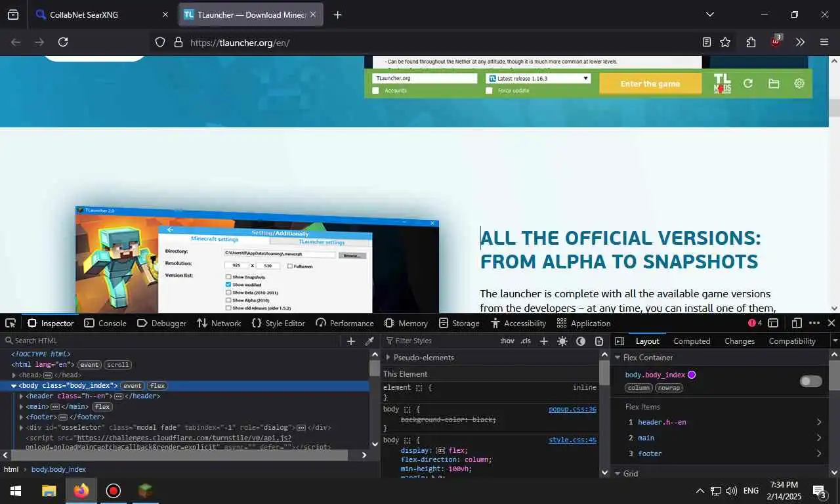Toggle light color scheme simulation

pyautogui.click(x=562, y=341)
